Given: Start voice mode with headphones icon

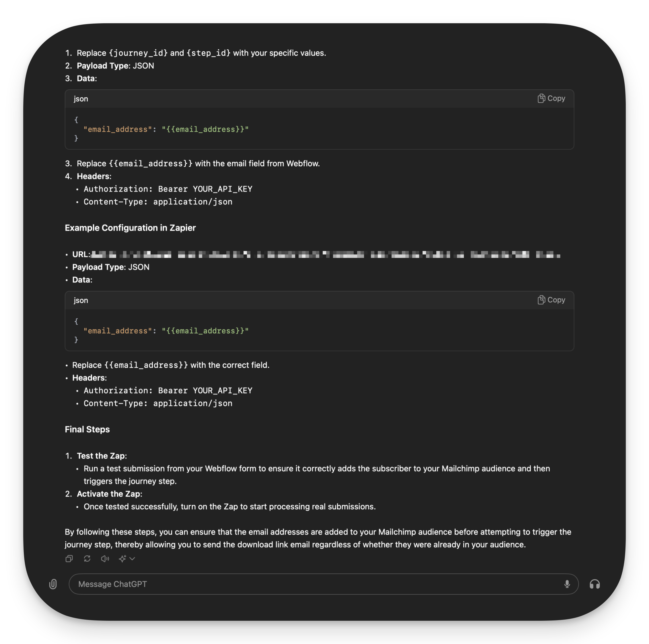Looking at the screenshot, I should pos(594,584).
